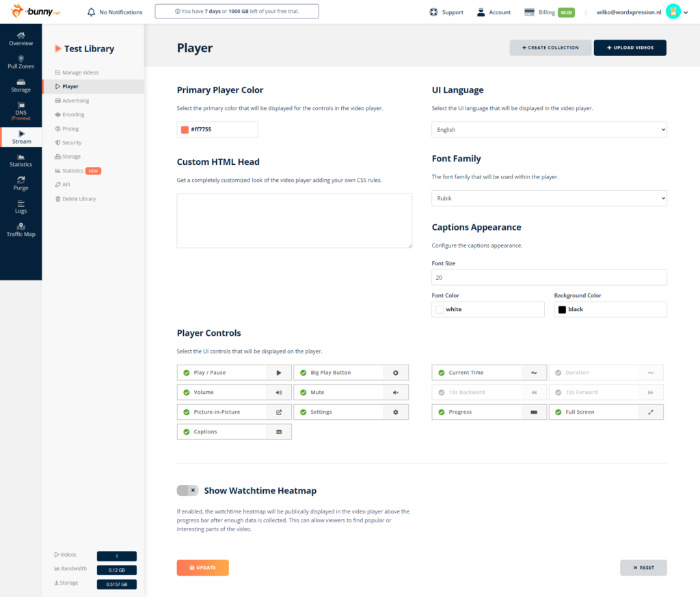The height and width of the screenshot is (597, 700).
Task: Enable the 10s Backward control
Action: point(489,393)
